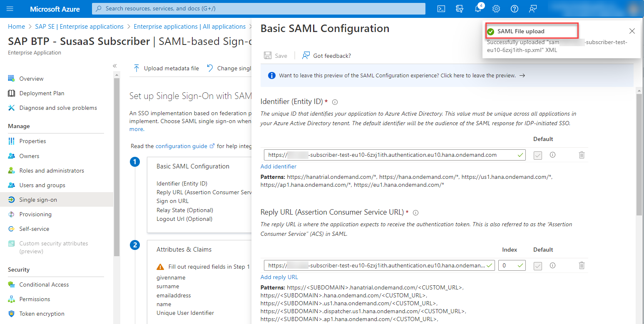This screenshot has height=324, width=644.
Task: Open Enterprise applications All applications breadcrumb
Action: coord(189,27)
